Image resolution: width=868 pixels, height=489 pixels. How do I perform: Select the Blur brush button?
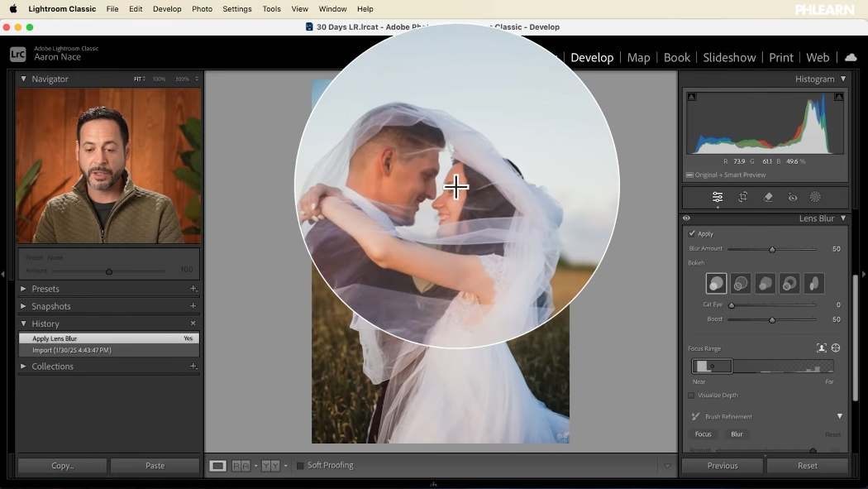[737, 434]
